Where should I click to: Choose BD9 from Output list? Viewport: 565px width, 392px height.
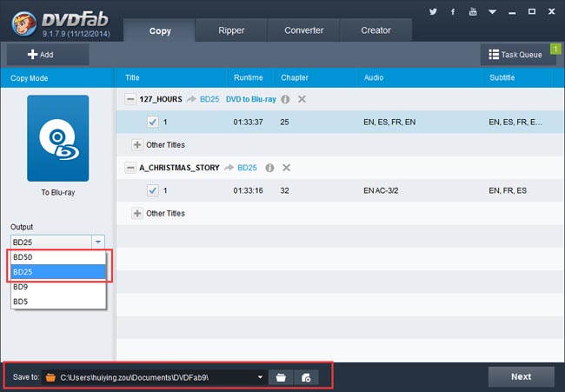point(58,287)
